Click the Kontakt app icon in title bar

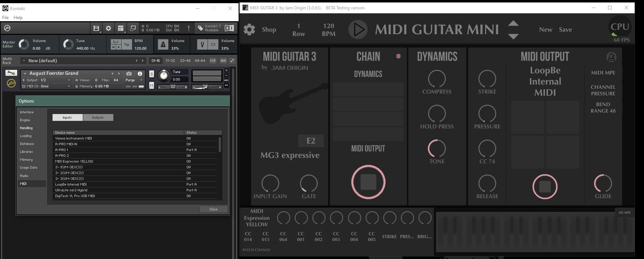(x=5, y=8)
